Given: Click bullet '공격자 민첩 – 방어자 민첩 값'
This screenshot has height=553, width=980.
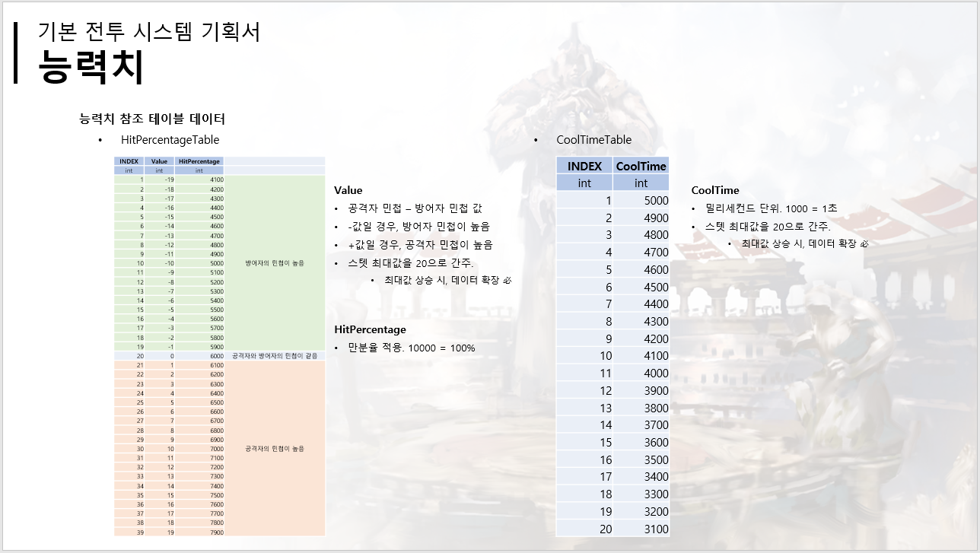Looking at the screenshot, I should click(x=415, y=208).
